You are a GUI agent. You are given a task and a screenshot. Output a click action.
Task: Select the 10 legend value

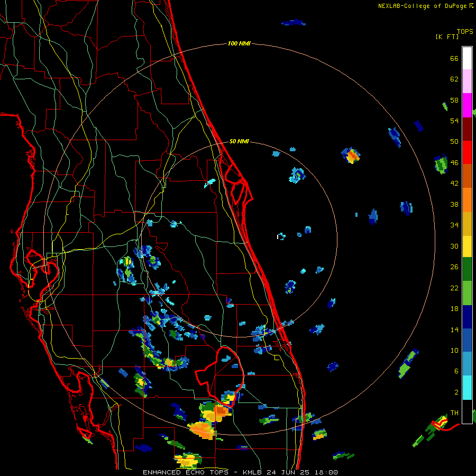[x=454, y=351]
